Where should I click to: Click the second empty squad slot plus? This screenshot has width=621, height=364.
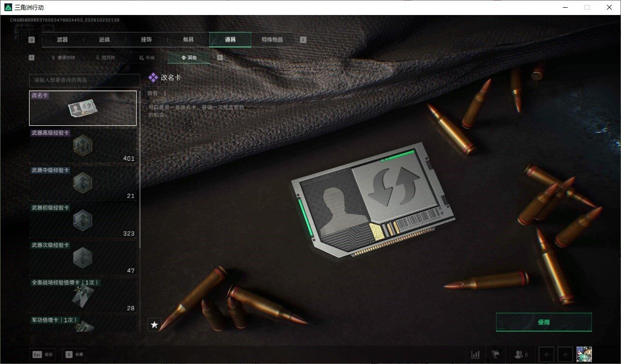[565, 354]
